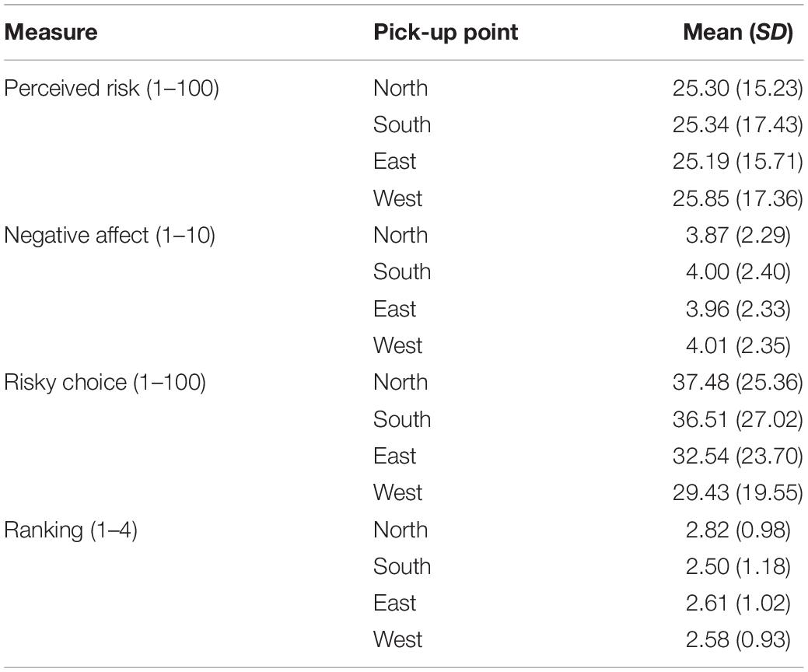Select the Negative affect (1–10) label
Image resolution: width=808 pixels, height=672 pixels.
pos(109,236)
